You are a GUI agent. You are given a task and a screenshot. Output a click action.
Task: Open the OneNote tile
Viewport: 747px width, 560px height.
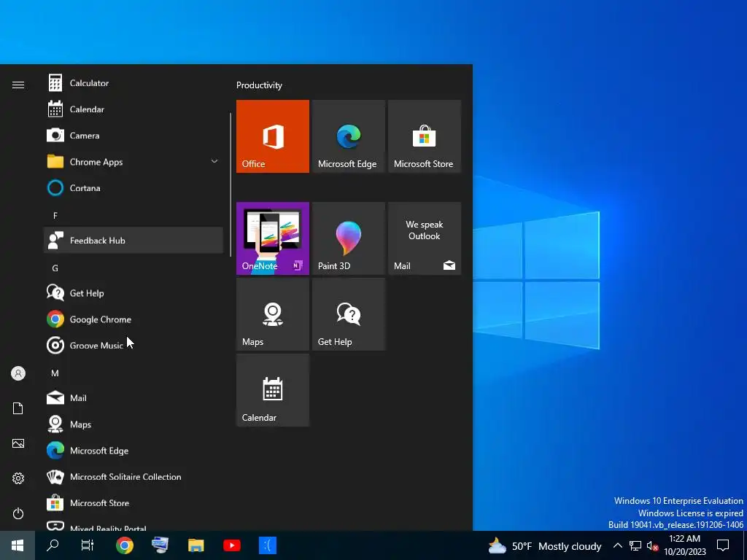[273, 238]
